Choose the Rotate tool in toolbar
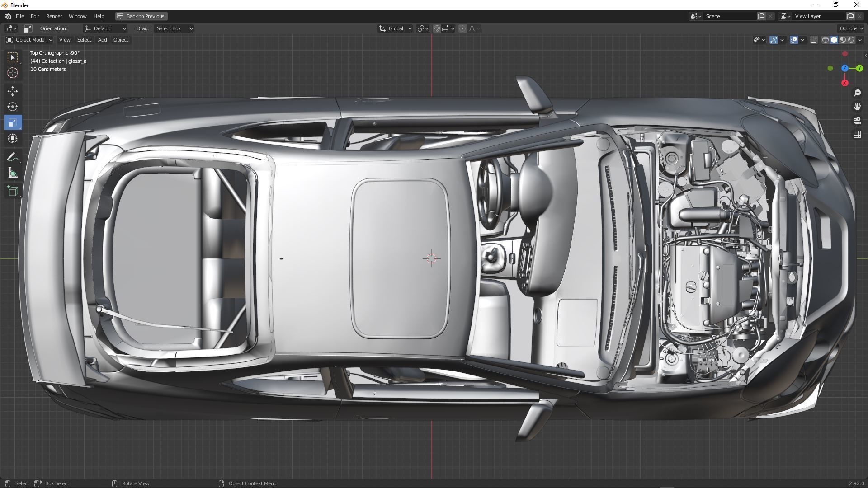The height and width of the screenshot is (488, 868). point(13,107)
